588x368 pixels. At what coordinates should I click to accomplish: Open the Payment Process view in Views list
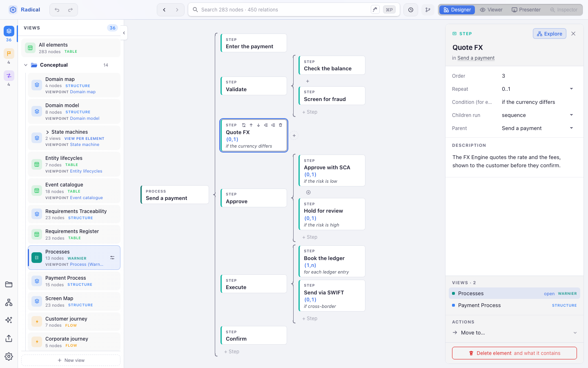click(x=514, y=305)
